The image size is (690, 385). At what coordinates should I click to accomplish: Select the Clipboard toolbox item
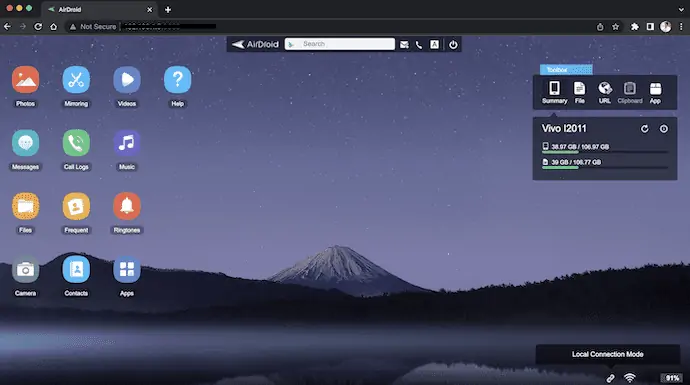click(x=630, y=92)
